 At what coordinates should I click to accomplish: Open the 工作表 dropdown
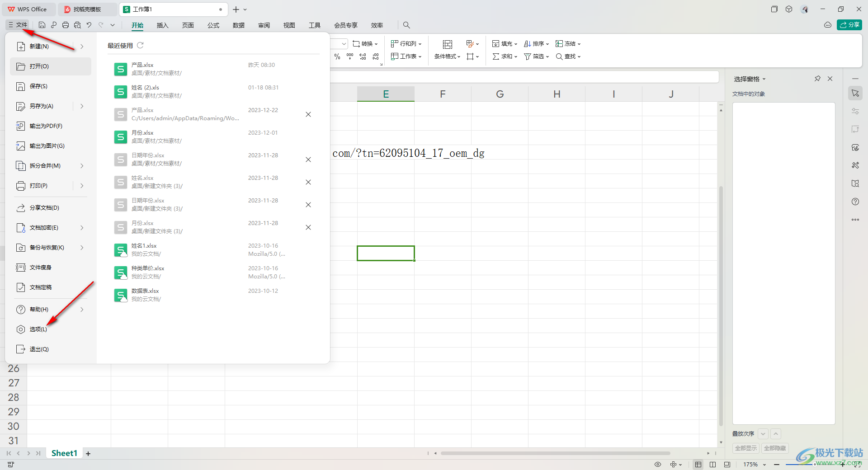pyautogui.click(x=406, y=56)
